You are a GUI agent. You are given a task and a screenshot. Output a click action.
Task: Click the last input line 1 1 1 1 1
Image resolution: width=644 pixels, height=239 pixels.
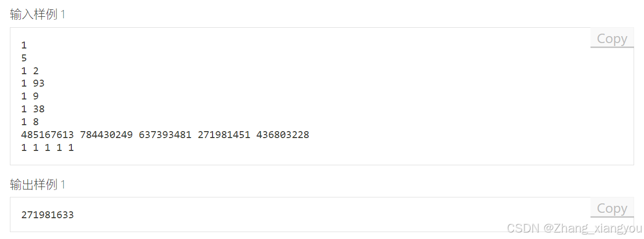[48, 147]
